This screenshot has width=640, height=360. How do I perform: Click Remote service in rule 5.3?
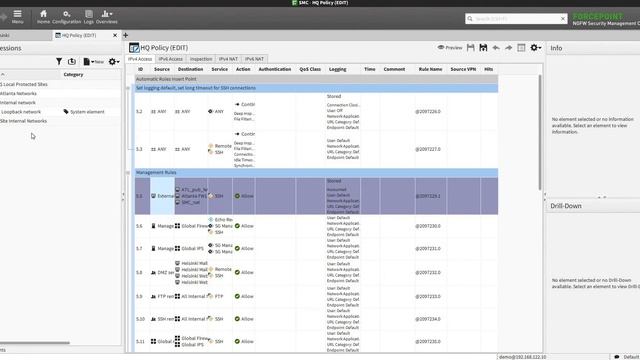click(x=220, y=146)
